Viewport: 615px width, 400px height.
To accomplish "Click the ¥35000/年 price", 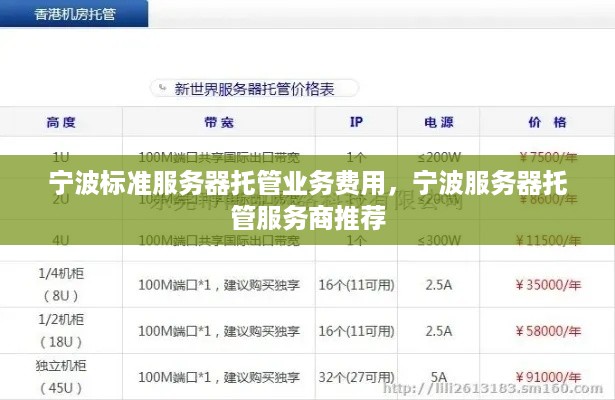I will coord(548,285).
